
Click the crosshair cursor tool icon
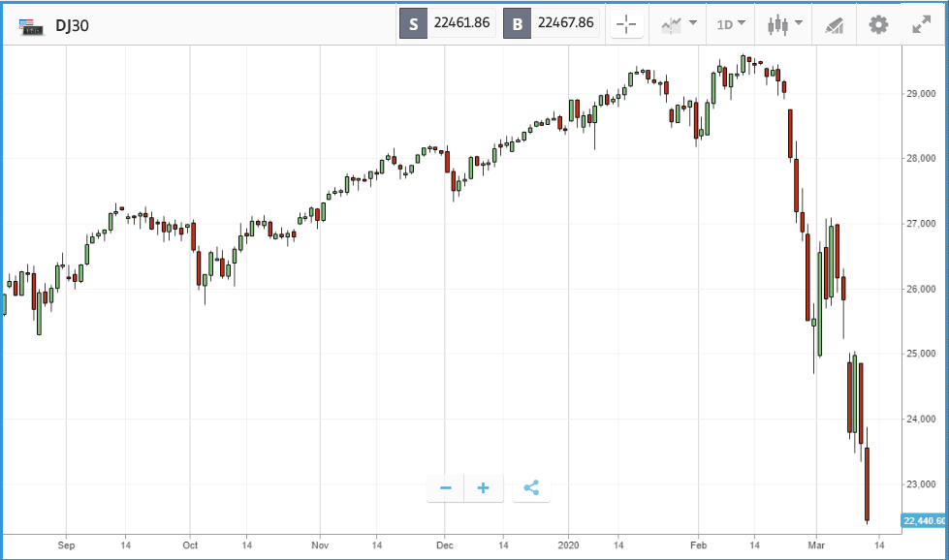point(626,25)
